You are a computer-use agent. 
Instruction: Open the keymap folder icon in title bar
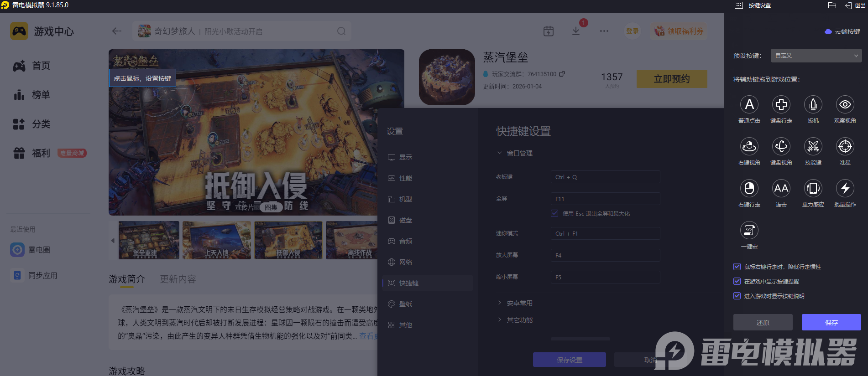(x=832, y=5)
